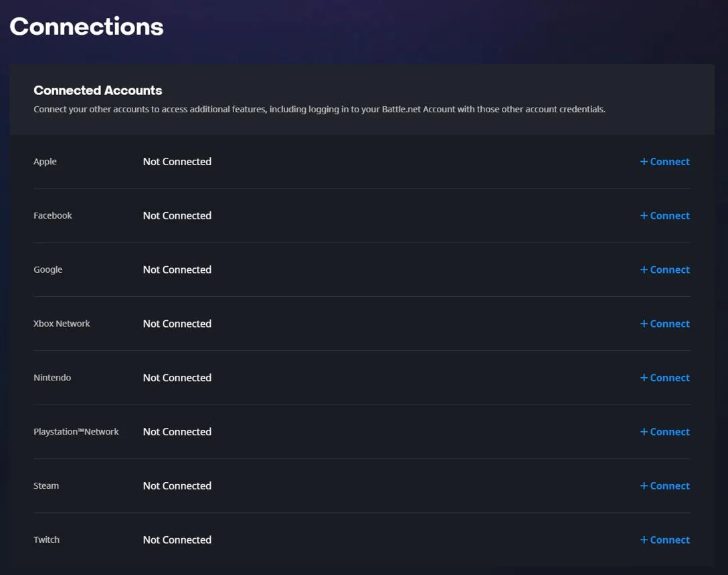The width and height of the screenshot is (728, 575).
Task: Click Google's Not Connected status
Action: [x=177, y=269]
